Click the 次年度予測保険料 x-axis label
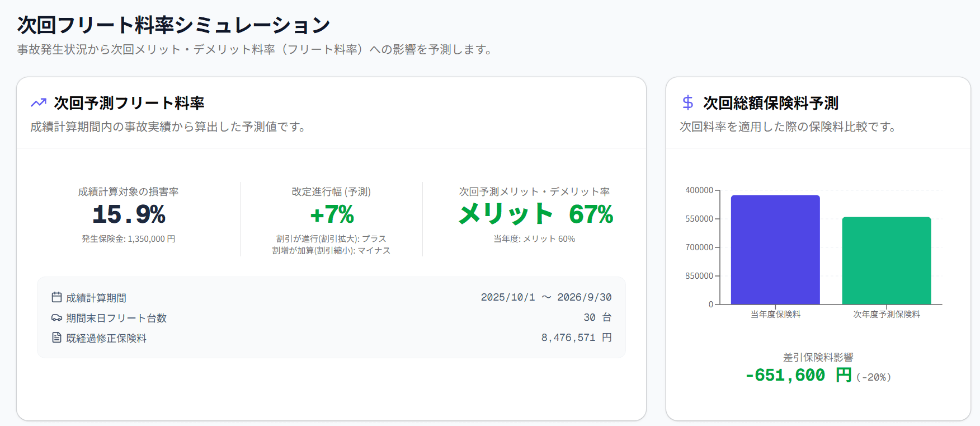 887,315
